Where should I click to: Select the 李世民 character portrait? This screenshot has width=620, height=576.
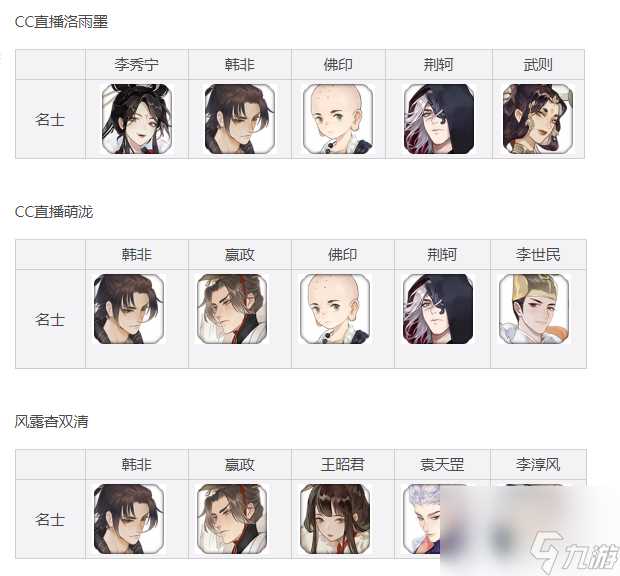click(x=534, y=309)
